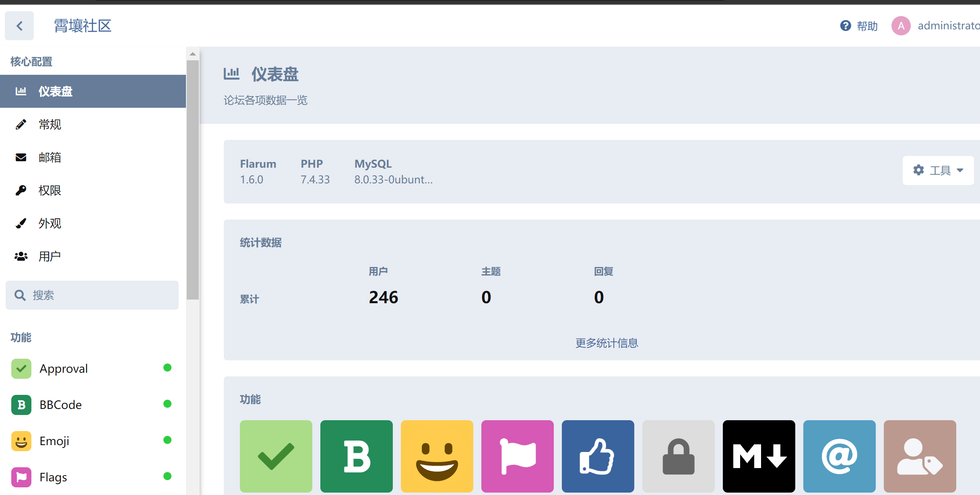Expand the 工具 tools dropdown

coord(938,170)
